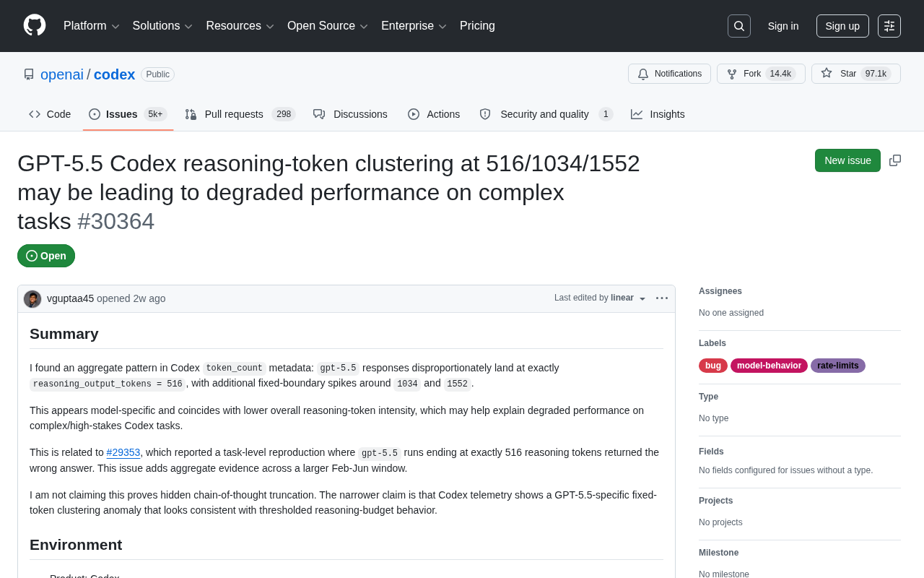This screenshot has width=924, height=578.
Task: Open the search magnifier button
Action: click(739, 26)
